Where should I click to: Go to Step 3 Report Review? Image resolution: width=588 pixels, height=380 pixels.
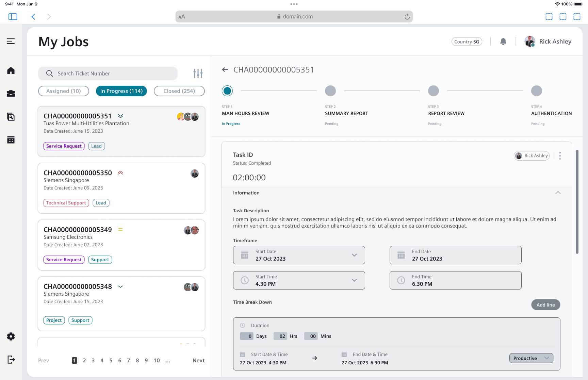tap(434, 91)
